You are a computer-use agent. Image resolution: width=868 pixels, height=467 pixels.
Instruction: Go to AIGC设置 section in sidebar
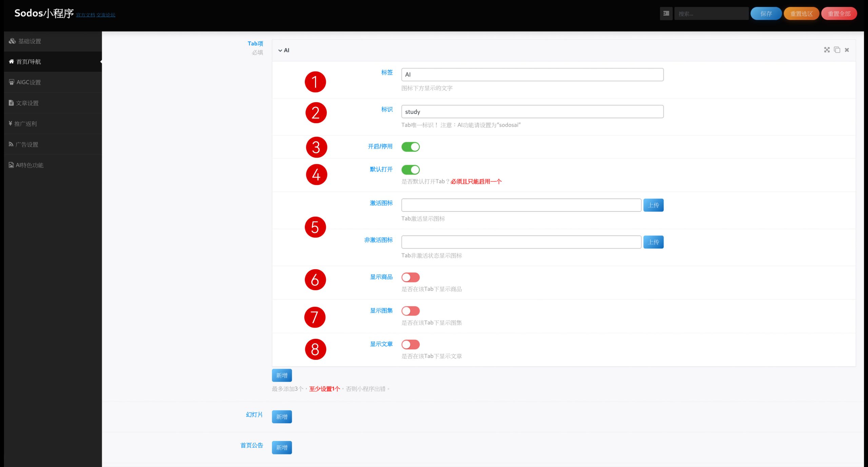(x=28, y=82)
